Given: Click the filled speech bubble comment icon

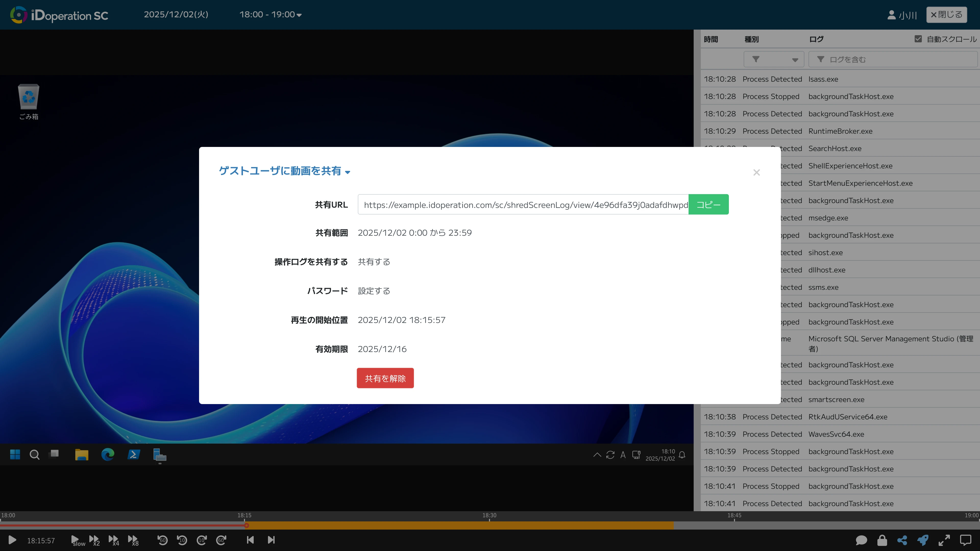Looking at the screenshot, I should click(x=861, y=540).
